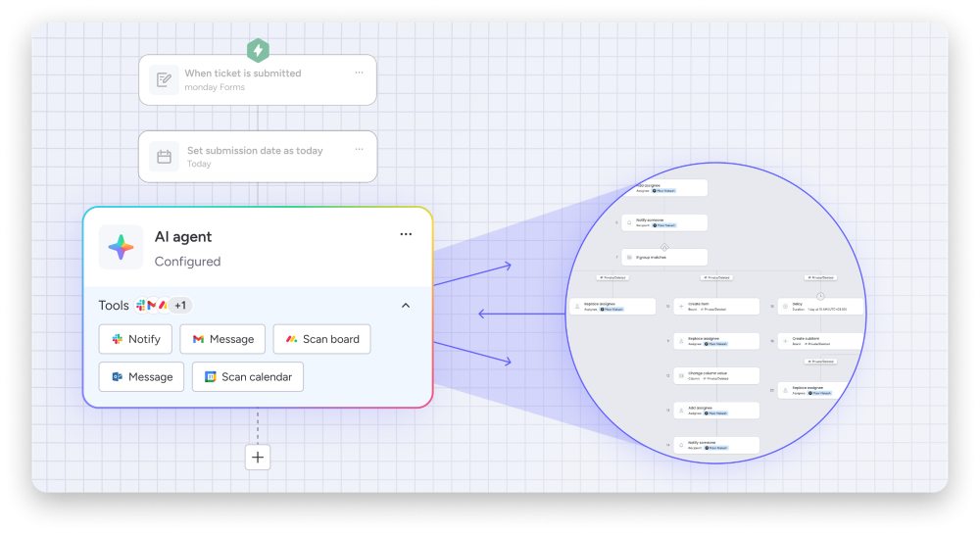Collapse the Tools section chevron
The image size is (980, 534).
click(406, 306)
